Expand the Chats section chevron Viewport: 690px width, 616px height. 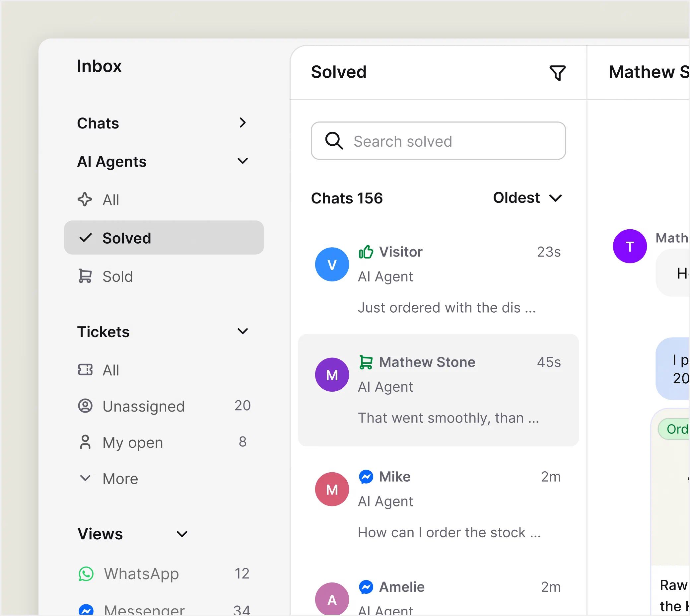coord(242,122)
